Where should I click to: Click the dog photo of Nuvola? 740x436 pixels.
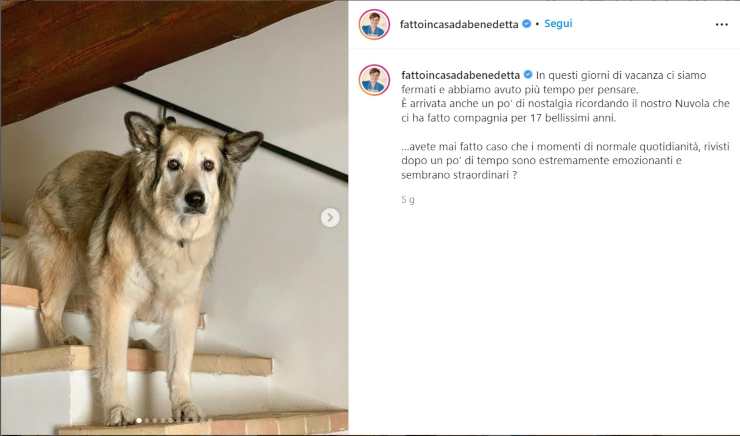tap(175, 218)
